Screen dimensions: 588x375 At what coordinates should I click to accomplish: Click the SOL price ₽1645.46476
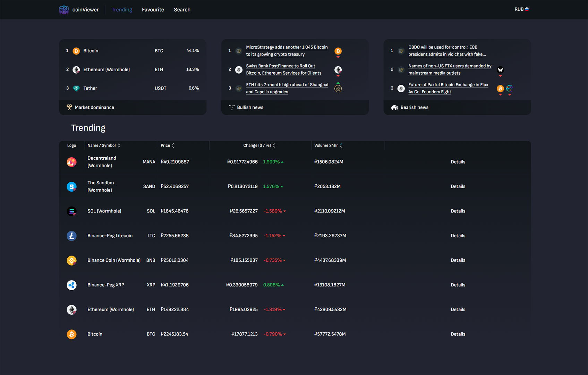click(174, 211)
